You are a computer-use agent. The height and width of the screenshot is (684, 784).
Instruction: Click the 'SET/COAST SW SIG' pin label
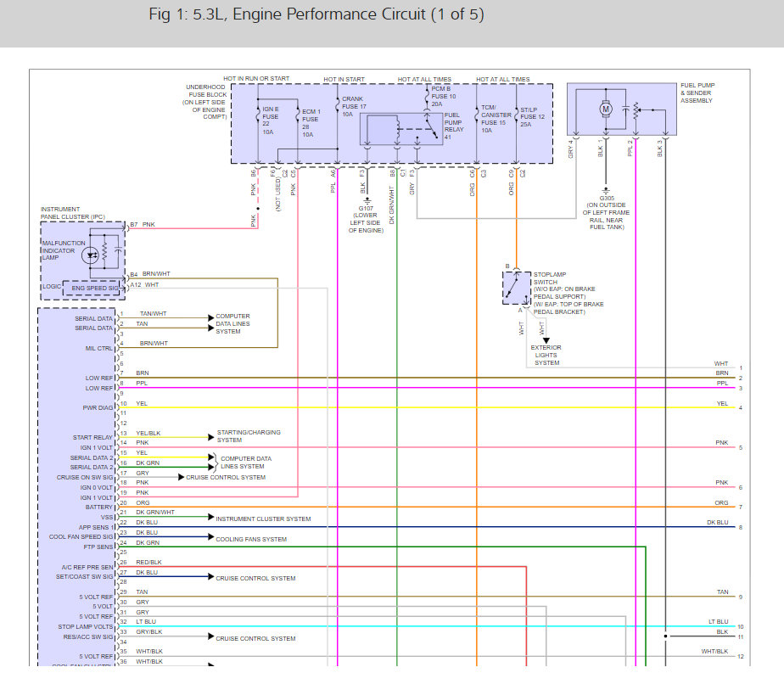pos(85,576)
